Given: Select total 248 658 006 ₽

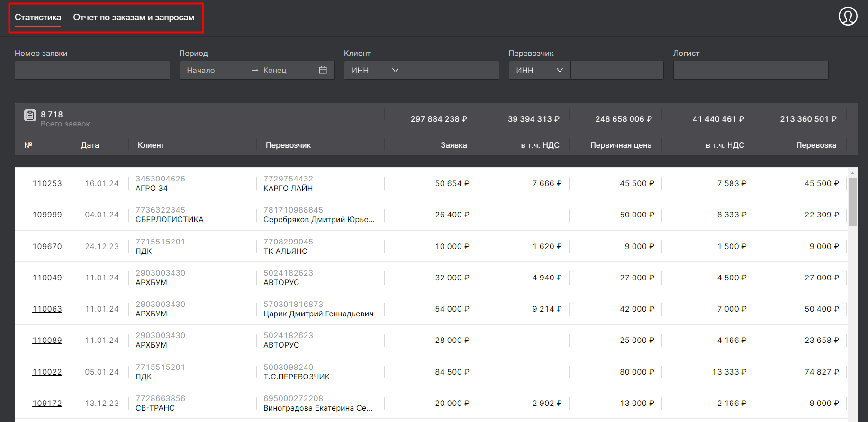Looking at the screenshot, I should coord(624,119).
